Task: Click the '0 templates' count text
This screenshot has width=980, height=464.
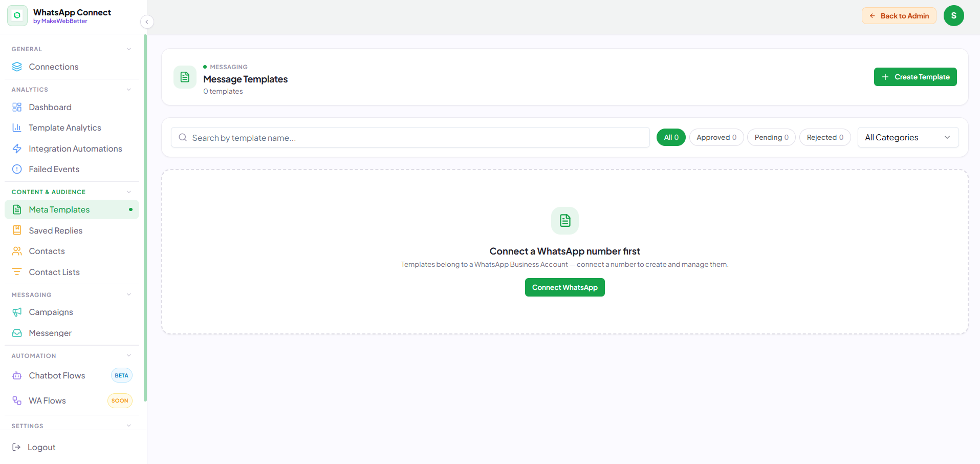Action: pyautogui.click(x=223, y=91)
